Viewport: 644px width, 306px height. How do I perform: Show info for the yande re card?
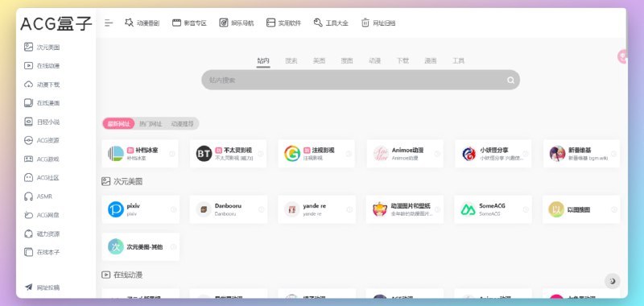click(349, 209)
